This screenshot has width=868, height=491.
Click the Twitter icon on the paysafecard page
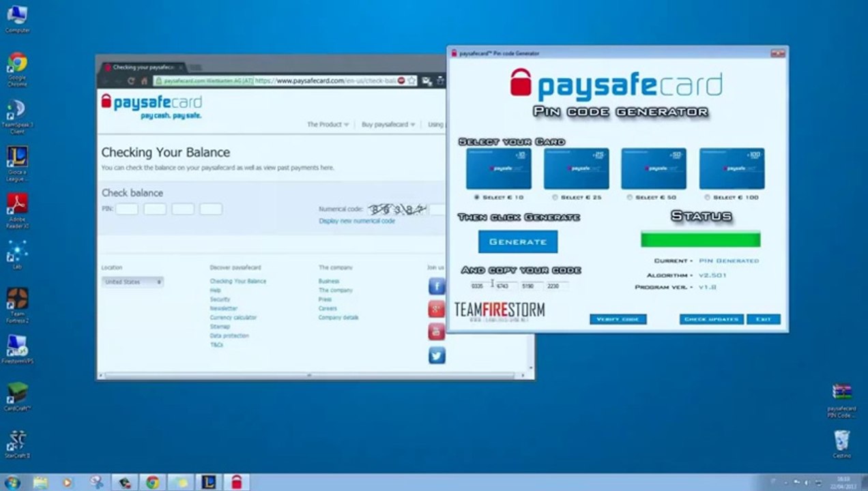click(x=437, y=355)
